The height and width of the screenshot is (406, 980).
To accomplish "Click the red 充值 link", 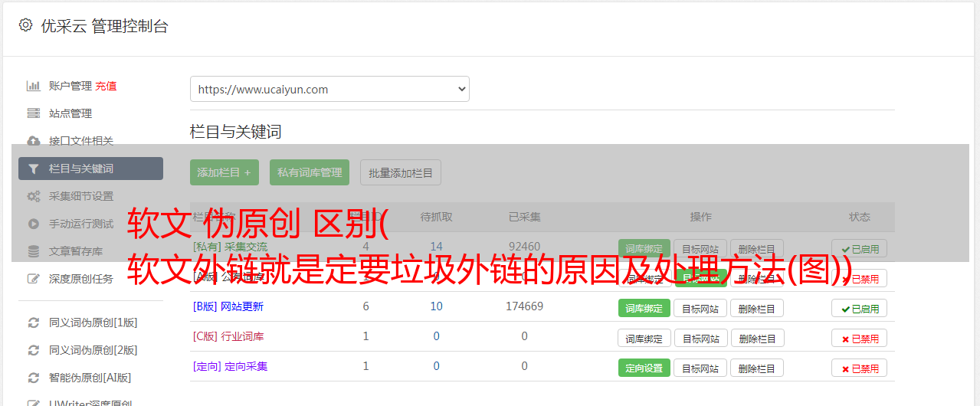I will click(x=107, y=86).
